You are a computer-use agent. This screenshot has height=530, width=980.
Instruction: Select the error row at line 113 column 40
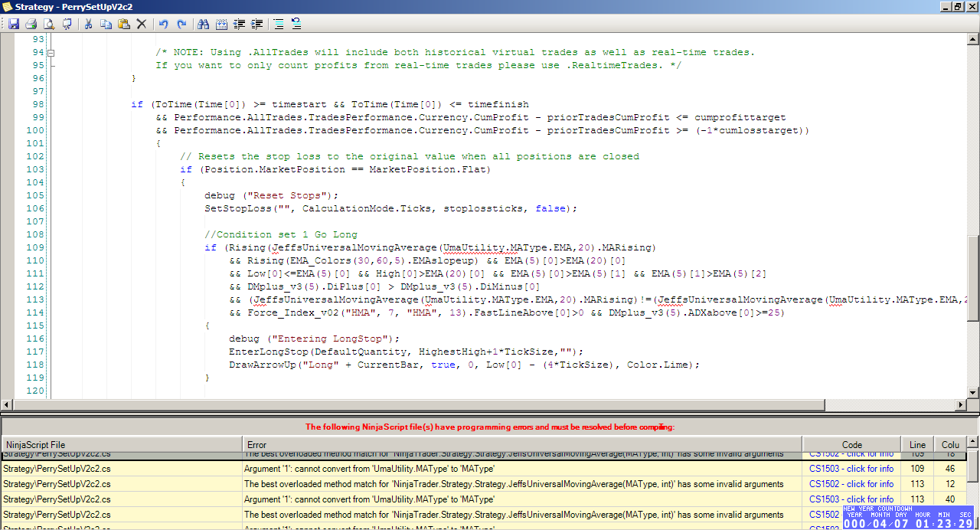pos(483,499)
